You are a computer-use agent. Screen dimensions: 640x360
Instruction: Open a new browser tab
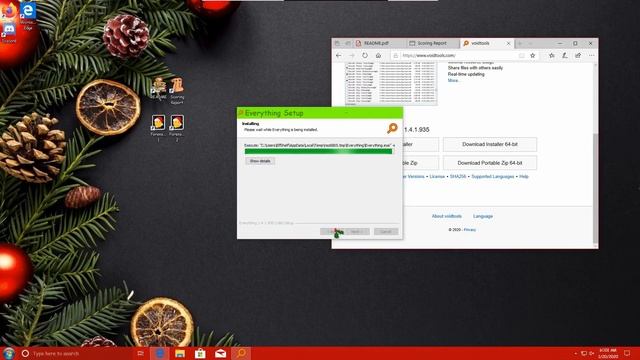point(520,43)
